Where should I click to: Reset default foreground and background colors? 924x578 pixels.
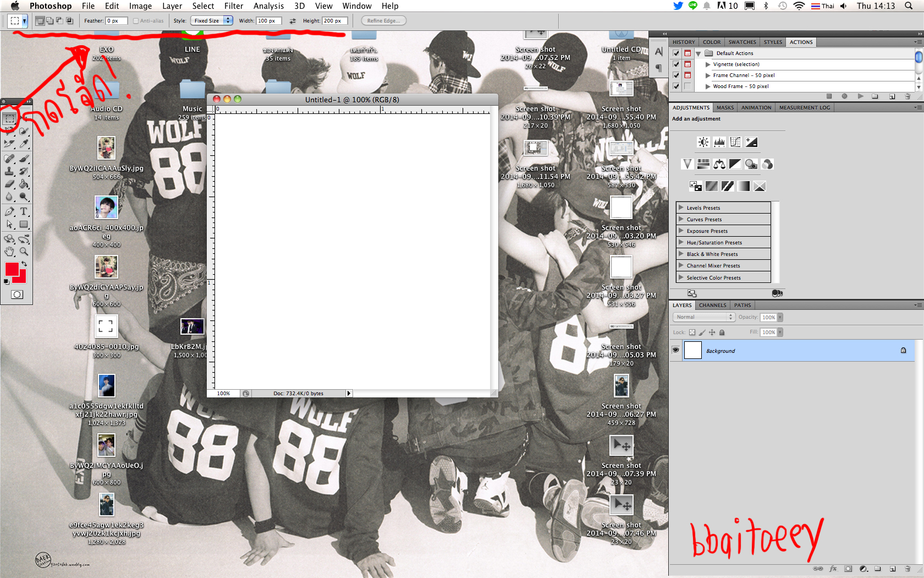7,282
